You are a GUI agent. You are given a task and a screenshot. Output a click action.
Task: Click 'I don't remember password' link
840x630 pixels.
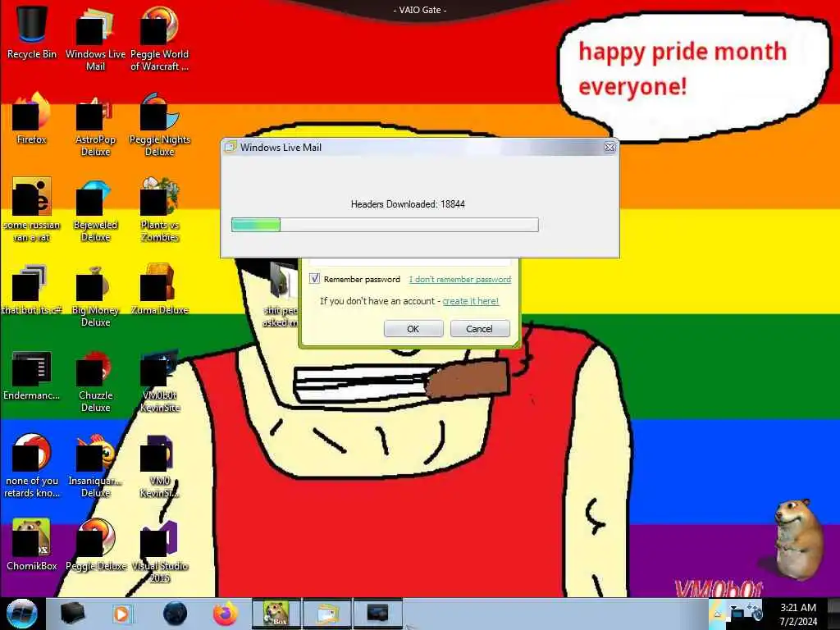(459, 279)
